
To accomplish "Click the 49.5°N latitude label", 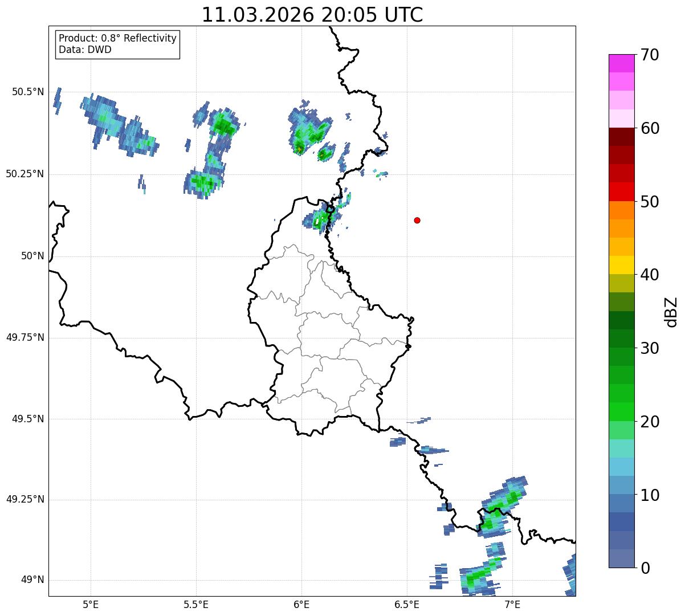I will click(28, 419).
